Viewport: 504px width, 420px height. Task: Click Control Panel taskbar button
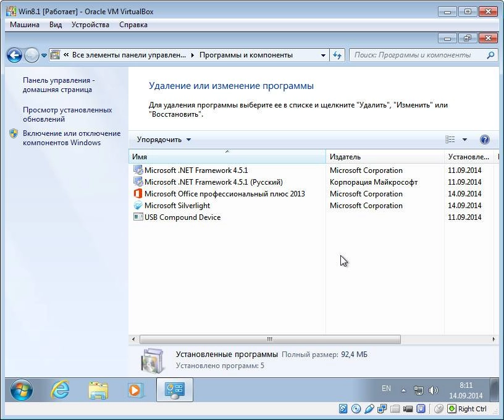point(175,390)
